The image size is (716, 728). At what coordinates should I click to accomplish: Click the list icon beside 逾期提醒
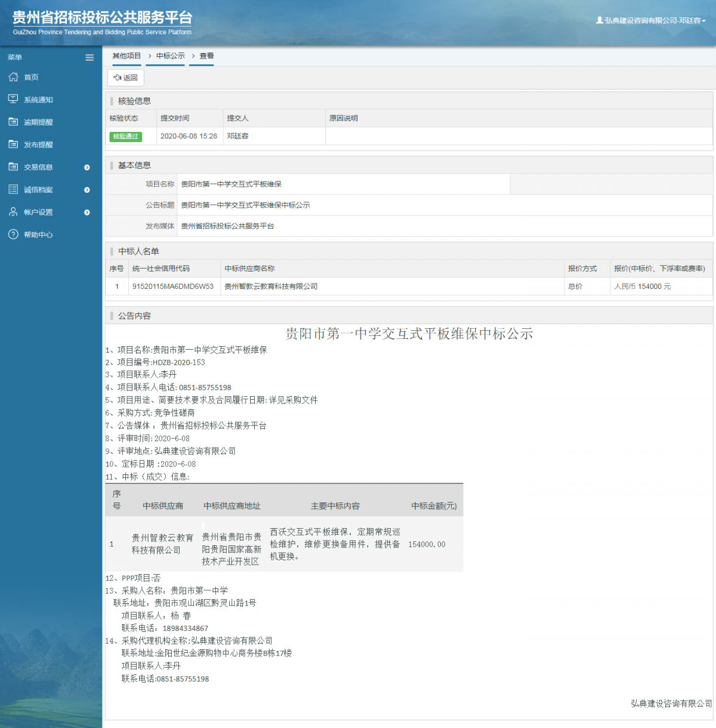[x=13, y=122]
